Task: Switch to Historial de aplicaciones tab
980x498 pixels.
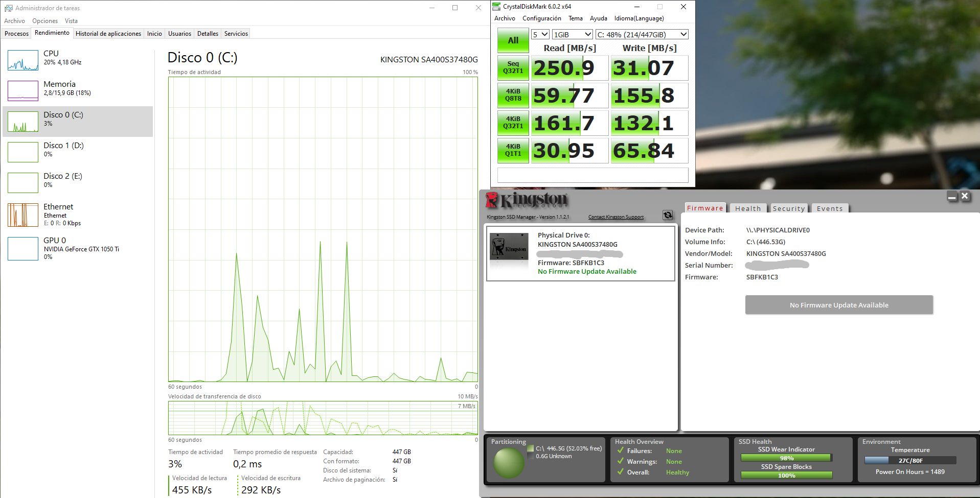Action: click(x=108, y=34)
